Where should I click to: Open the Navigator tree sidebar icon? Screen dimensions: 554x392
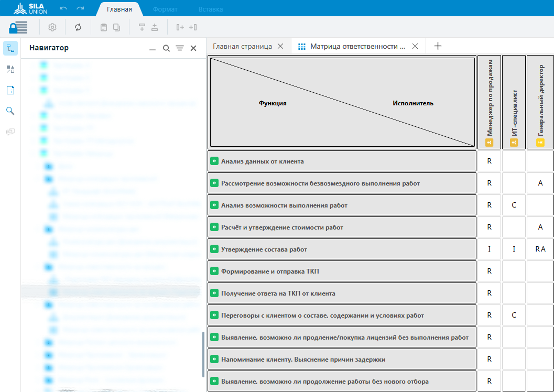[x=10, y=49]
